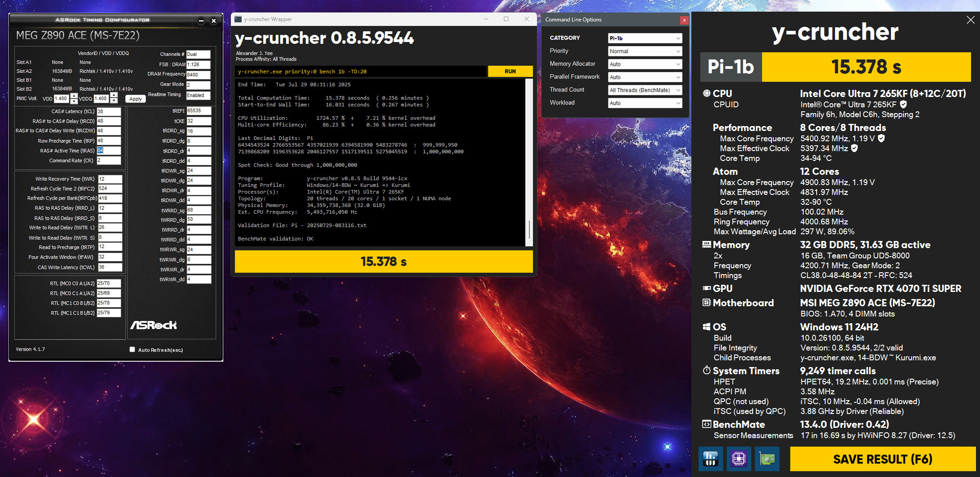Image resolution: width=980 pixels, height=477 pixels.
Task: Close the Command Line Options window
Action: point(684,20)
